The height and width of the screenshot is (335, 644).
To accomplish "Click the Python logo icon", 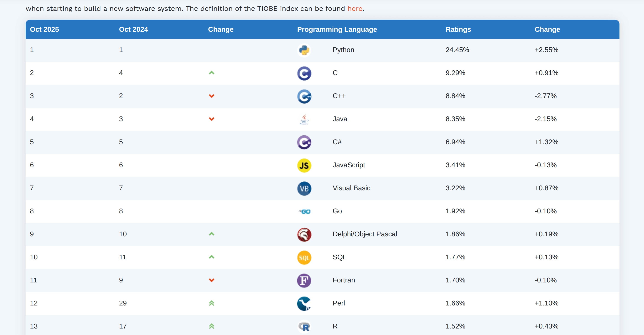I will click(304, 50).
